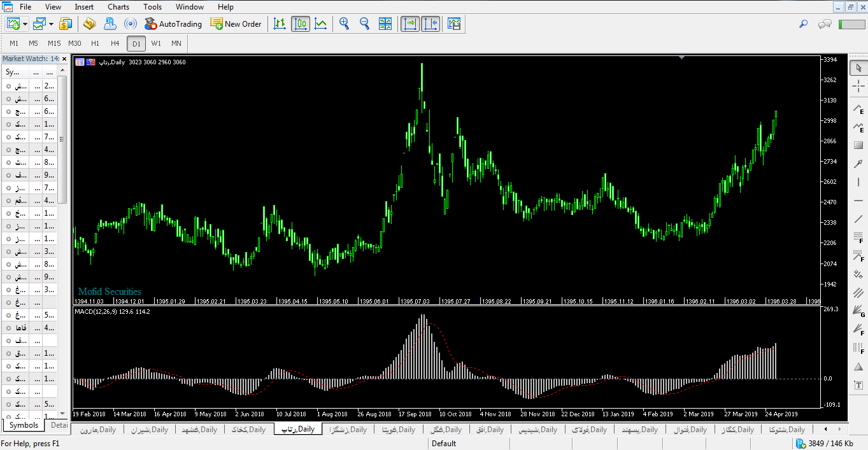Select the Arrow drawing tool
The height and width of the screenshot is (450, 868).
tap(858, 164)
